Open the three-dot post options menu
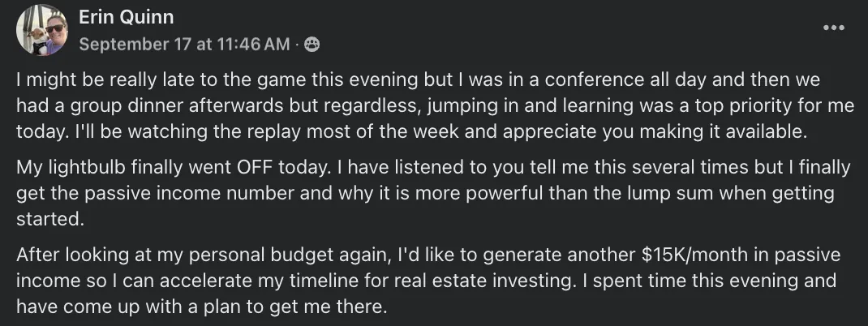The width and height of the screenshot is (868, 326). click(833, 27)
